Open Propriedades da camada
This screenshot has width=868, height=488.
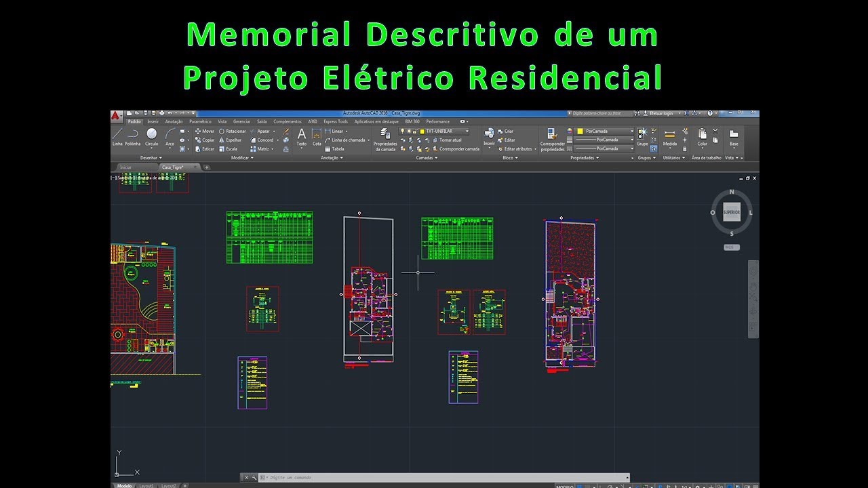(x=385, y=139)
